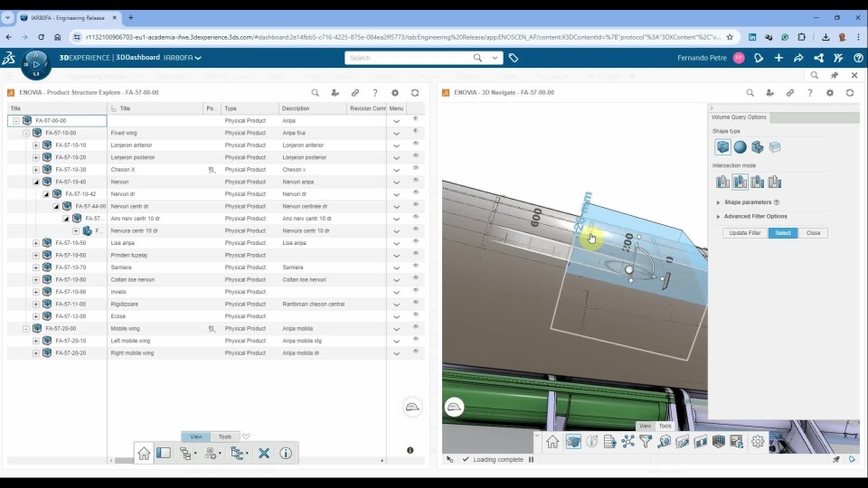Switch to Tools tab in Product Structure toolbar
This screenshot has width=868, height=488.
click(225, 436)
